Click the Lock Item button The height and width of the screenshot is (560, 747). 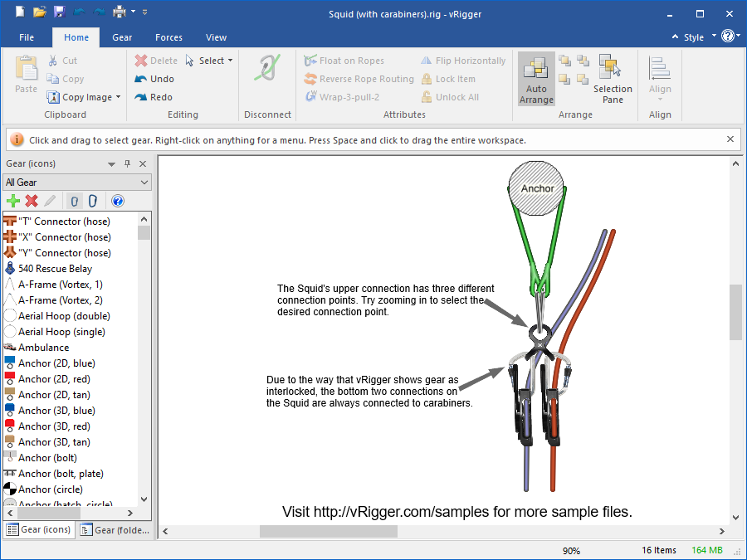point(449,79)
